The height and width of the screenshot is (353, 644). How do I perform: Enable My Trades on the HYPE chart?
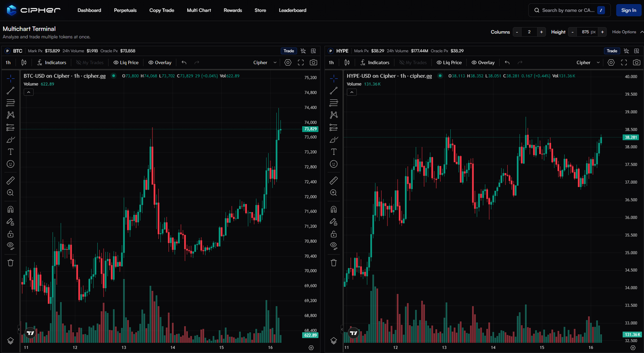point(413,62)
